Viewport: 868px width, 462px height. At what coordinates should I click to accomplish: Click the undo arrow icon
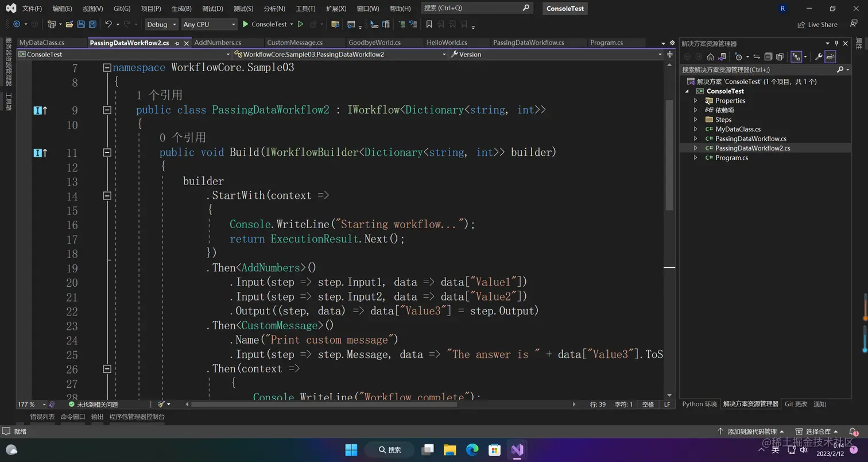click(108, 24)
